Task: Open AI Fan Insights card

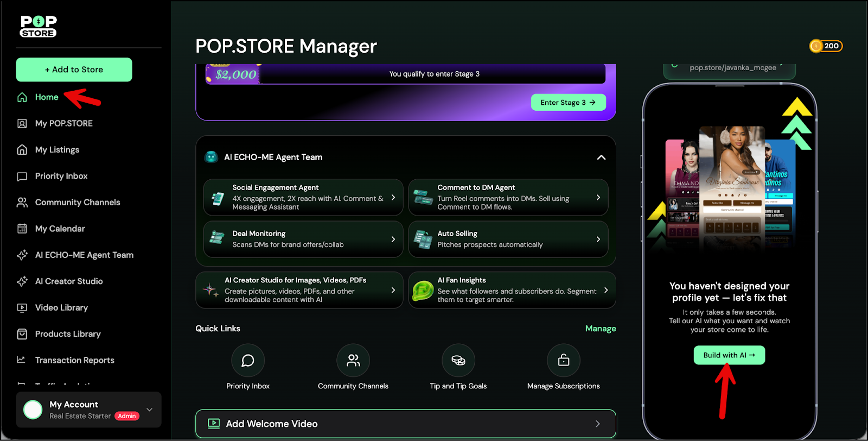Action: 512,290
